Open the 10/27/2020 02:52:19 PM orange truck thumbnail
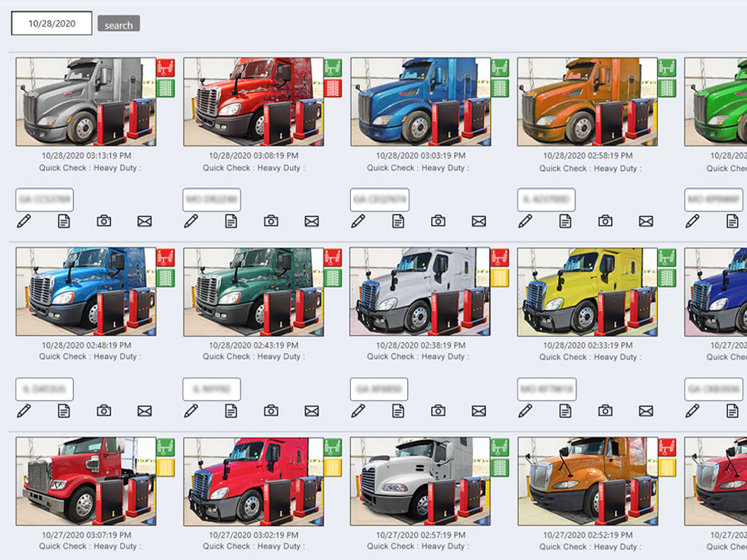This screenshot has width=747, height=560. tap(588, 481)
